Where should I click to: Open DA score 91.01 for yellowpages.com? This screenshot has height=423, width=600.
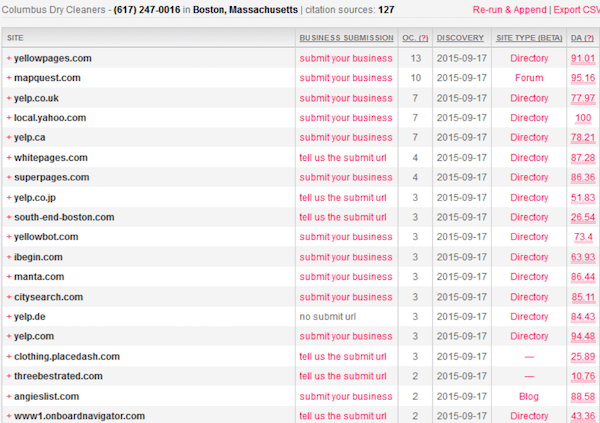(582, 59)
